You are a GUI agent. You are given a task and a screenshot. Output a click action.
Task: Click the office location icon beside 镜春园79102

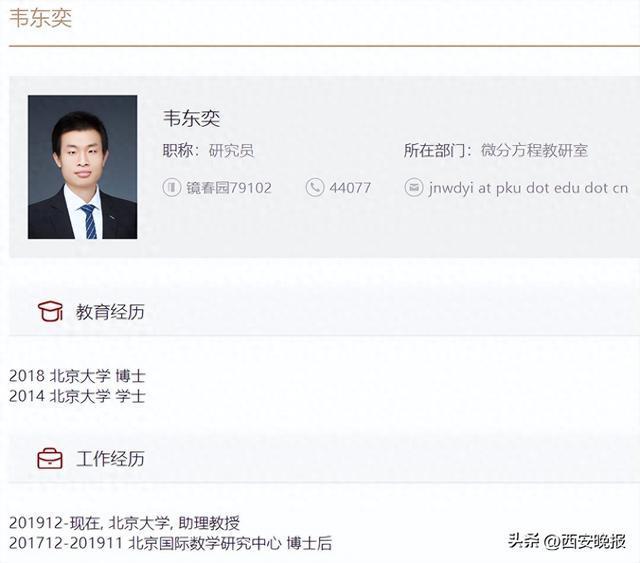(x=172, y=188)
